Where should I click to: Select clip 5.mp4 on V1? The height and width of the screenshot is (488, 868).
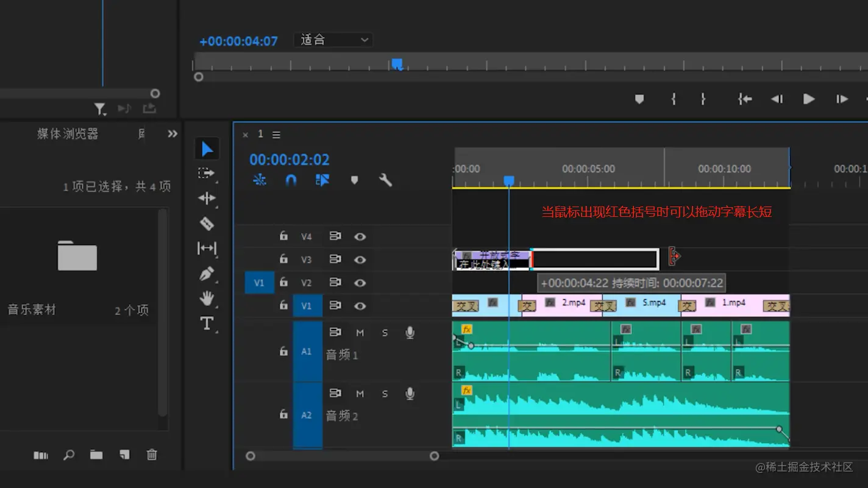pyautogui.click(x=642, y=305)
